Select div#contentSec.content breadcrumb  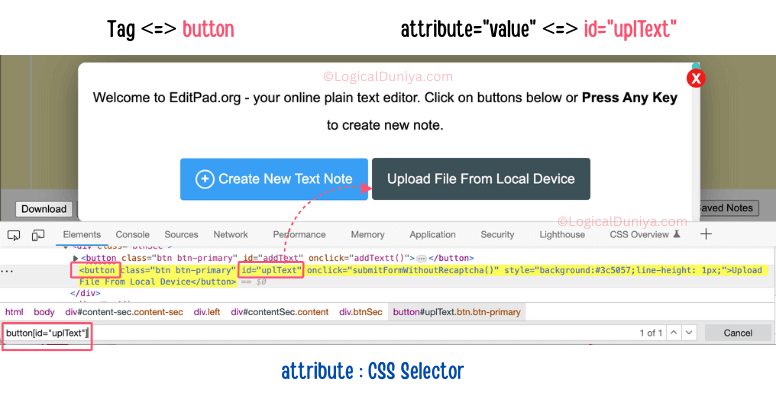click(x=280, y=312)
